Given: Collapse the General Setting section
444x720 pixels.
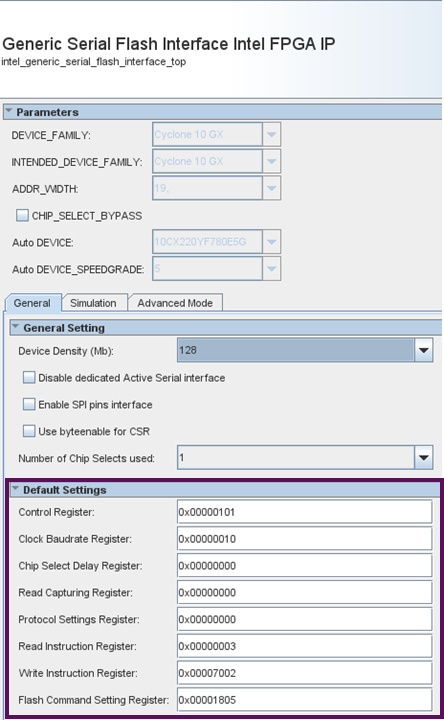Looking at the screenshot, I should (x=15, y=327).
